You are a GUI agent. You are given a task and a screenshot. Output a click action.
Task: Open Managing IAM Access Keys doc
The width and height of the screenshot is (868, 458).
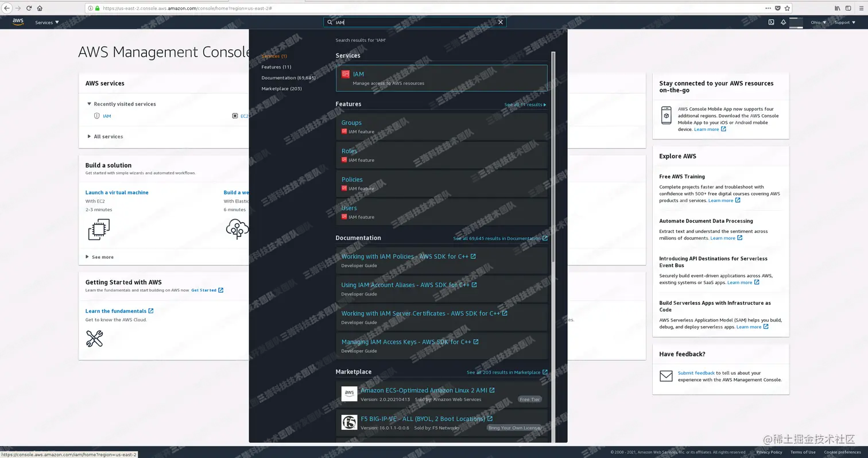click(410, 342)
